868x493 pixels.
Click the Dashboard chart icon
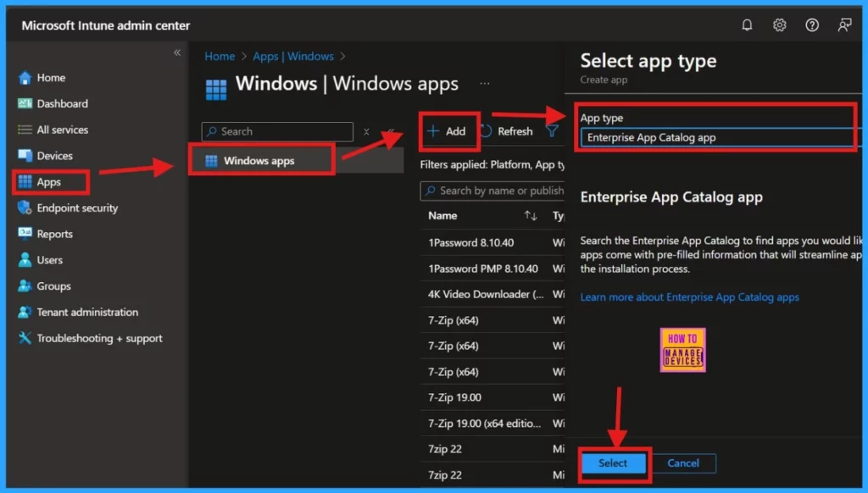(x=25, y=103)
